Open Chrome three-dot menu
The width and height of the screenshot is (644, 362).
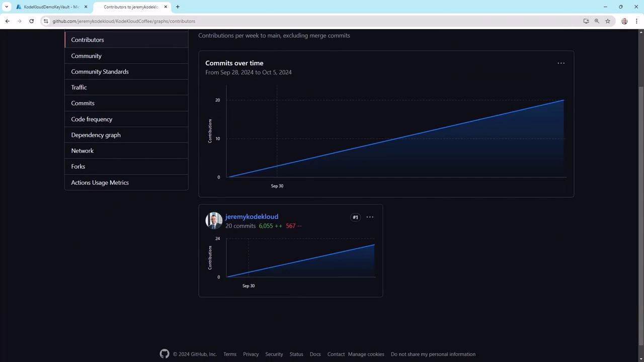pyautogui.click(x=636, y=21)
